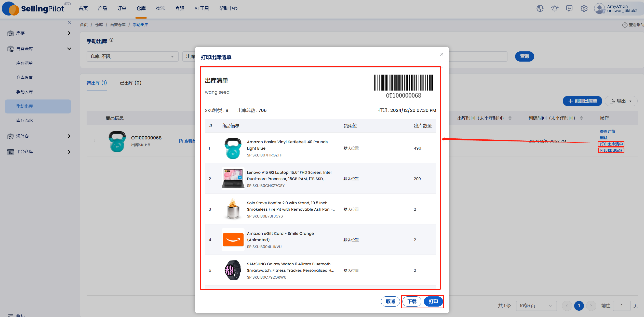Open the 帮助中心 top menu
The image size is (644, 317).
[228, 8]
